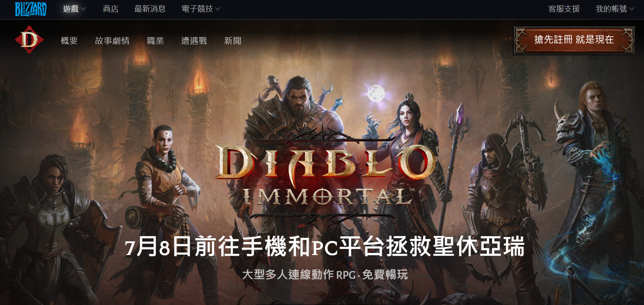Image resolution: width=644 pixels, height=305 pixels.
Task: Click the 大型多人連線動作 RPG subtitle text
Action: click(325, 275)
